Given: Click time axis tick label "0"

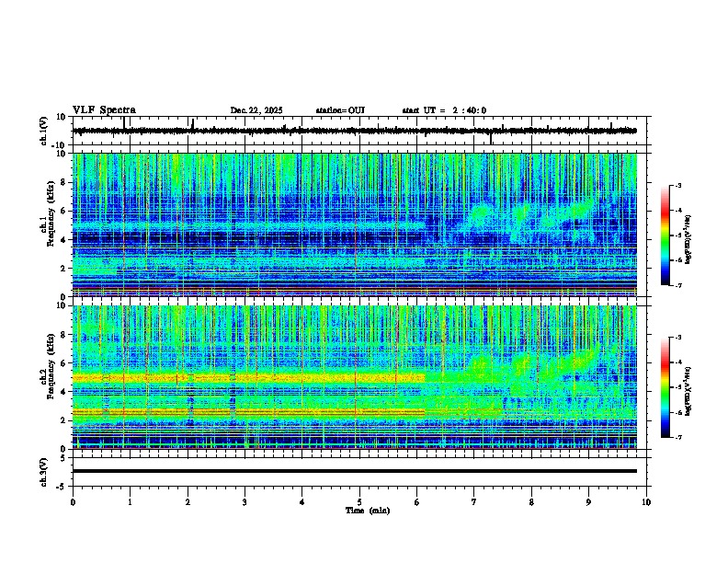Looking at the screenshot, I should click(x=73, y=502).
